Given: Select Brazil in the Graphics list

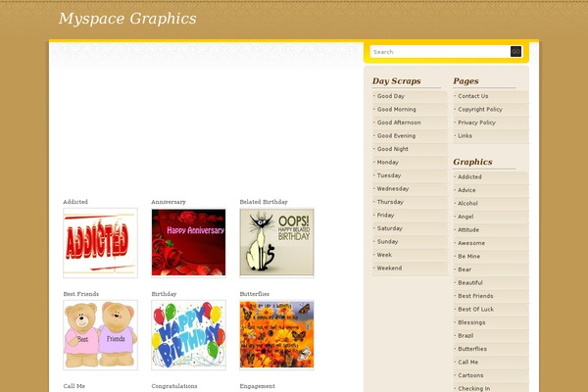Looking at the screenshot, I should tap(465, 335).
